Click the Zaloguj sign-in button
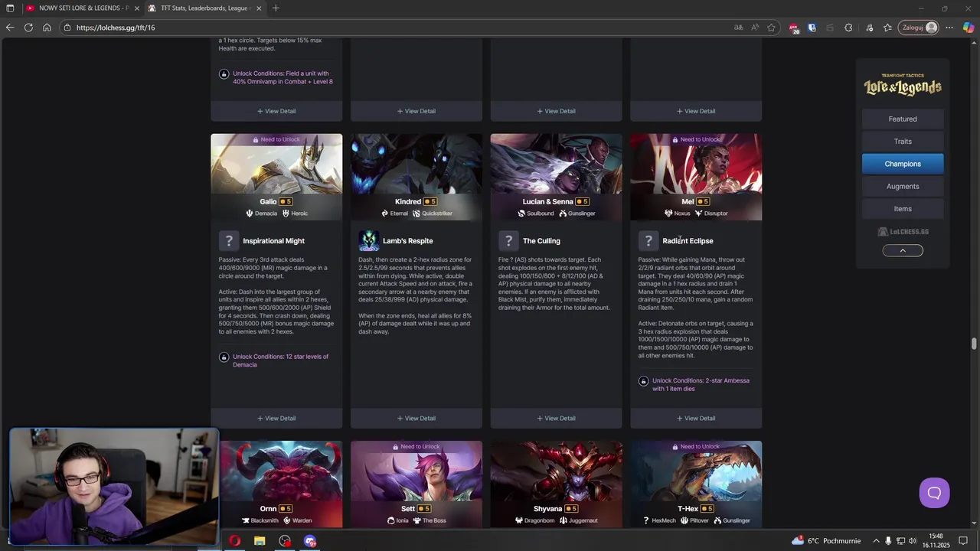 click(920, 28)
